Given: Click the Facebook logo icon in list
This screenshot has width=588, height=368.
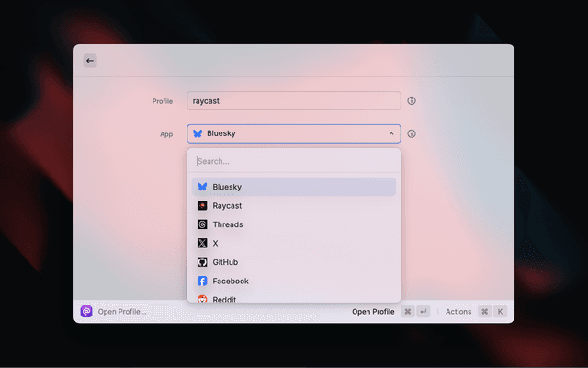Looking at the screenshot, I should click(x=202, y=282).
